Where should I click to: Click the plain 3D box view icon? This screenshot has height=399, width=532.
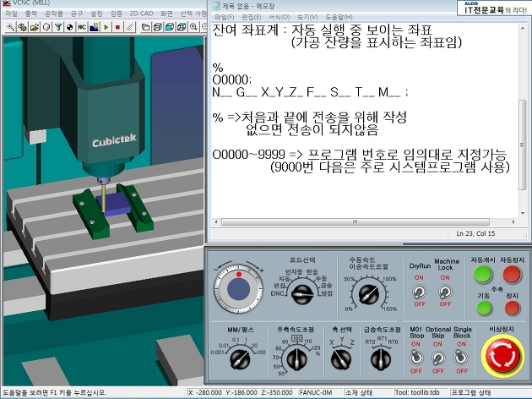(x=145, y=27)
